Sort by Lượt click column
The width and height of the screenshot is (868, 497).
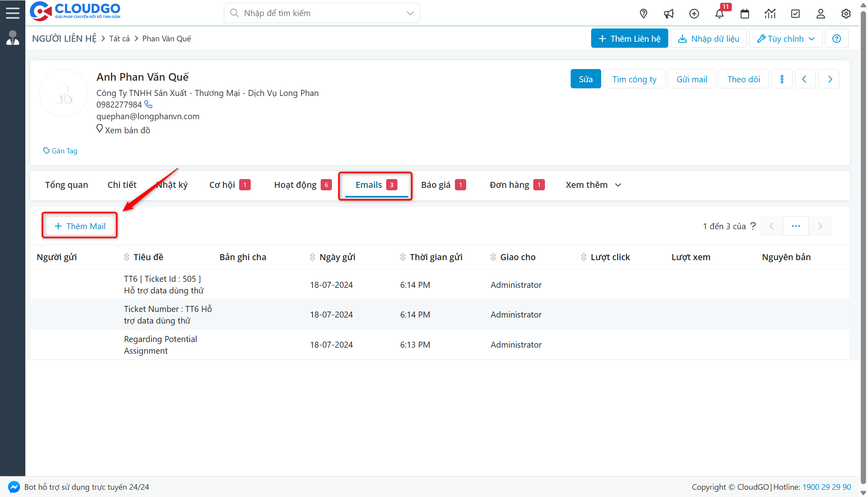pyautogui.click(x=583, y=257)
